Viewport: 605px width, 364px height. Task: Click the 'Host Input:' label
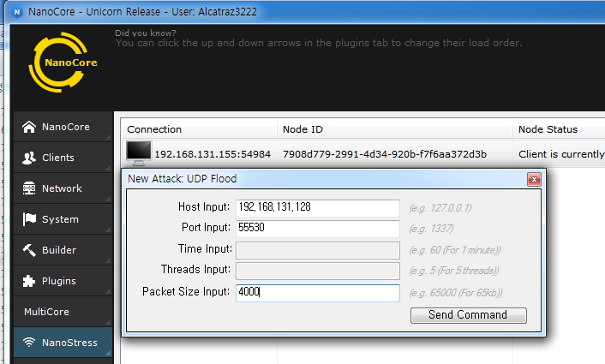click(x=204, y=206)
